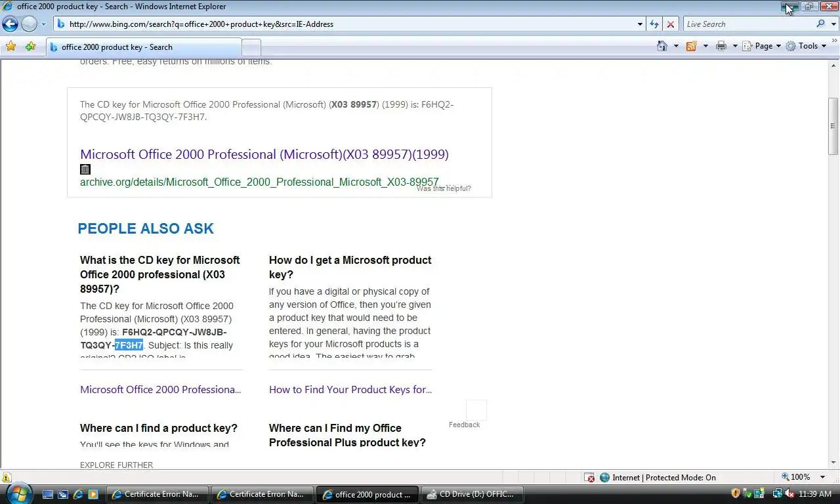Viewport: 840px width, 504px height.
Task: Stop loading with the red X icon
Action: [x=670, y=24]
